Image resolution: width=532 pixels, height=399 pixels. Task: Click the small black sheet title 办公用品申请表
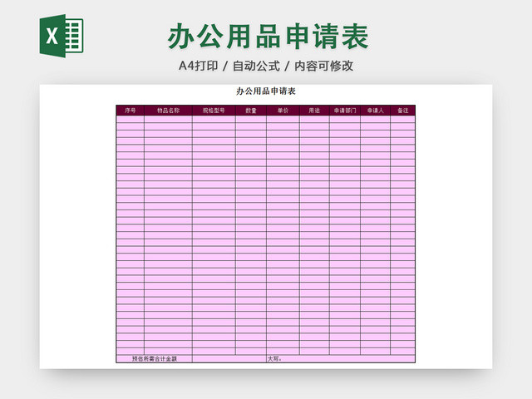266,91
